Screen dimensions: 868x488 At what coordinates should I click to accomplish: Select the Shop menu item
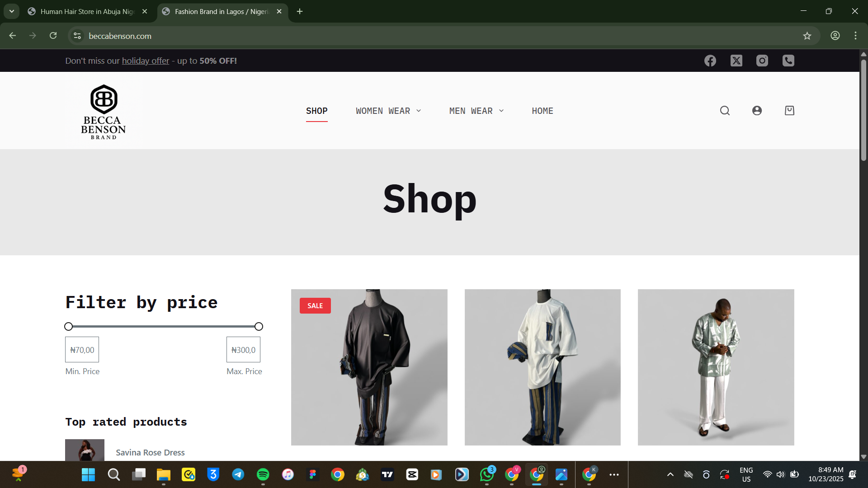tap(316, 111)
